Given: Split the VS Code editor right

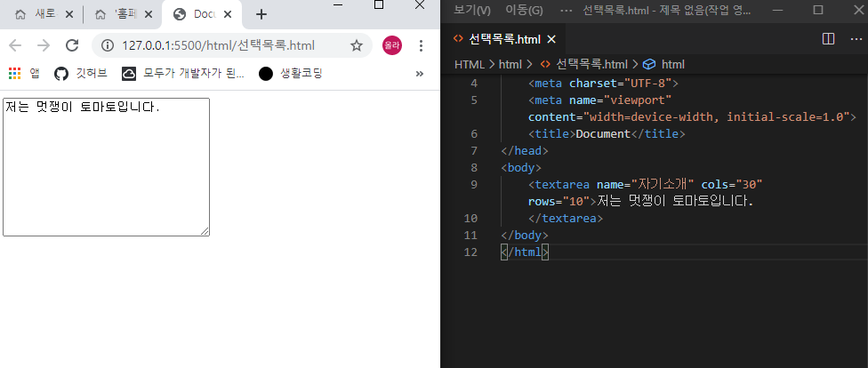Looking at the screenshot, I should [828, 39].
